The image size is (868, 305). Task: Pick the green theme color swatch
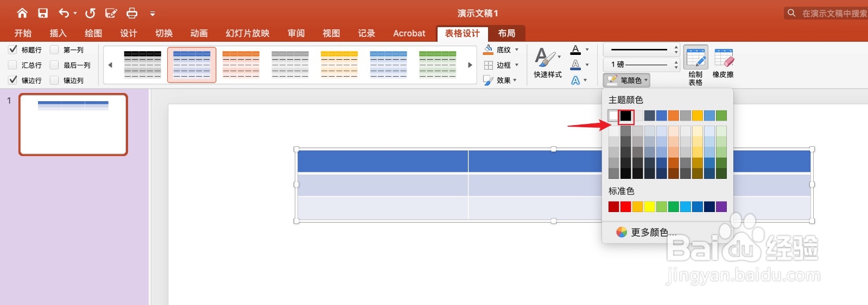pos(721,116)
